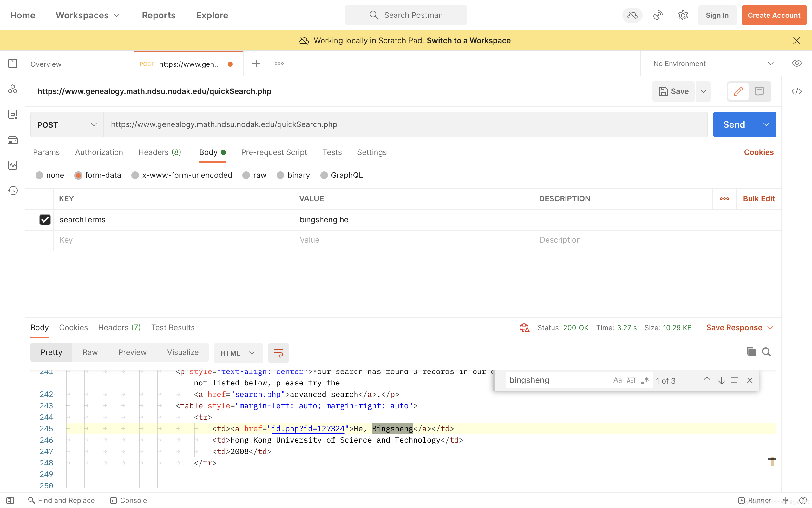Click the response search magnifier icon
The height and width of the screenshot is (508, 812).
click(x=766, y=352)
